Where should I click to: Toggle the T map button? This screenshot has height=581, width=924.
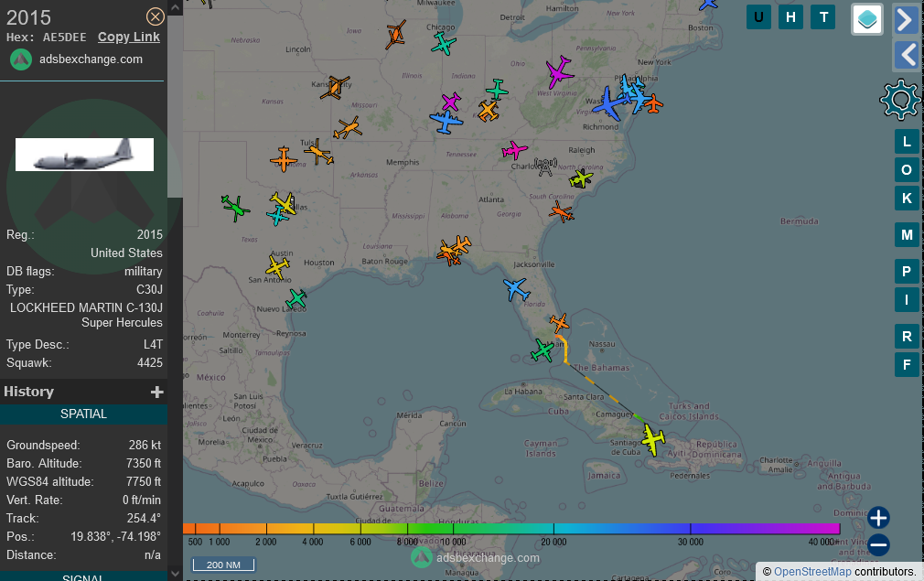pos(823,17)
